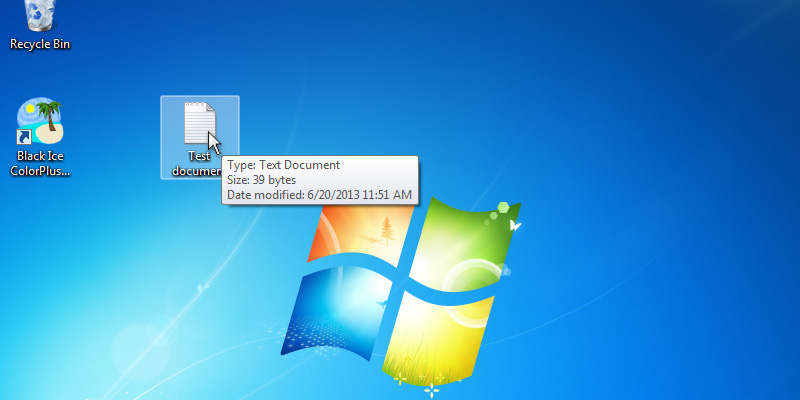The image size is (800, 400).
Task: Click the white butterfly on the green pane
Action: coord(515,227)
